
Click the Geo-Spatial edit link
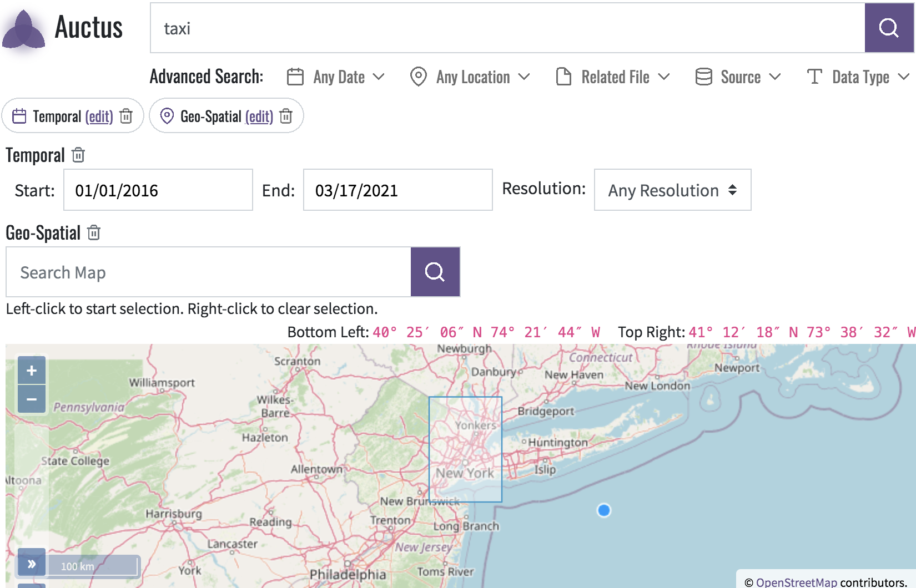259,116
